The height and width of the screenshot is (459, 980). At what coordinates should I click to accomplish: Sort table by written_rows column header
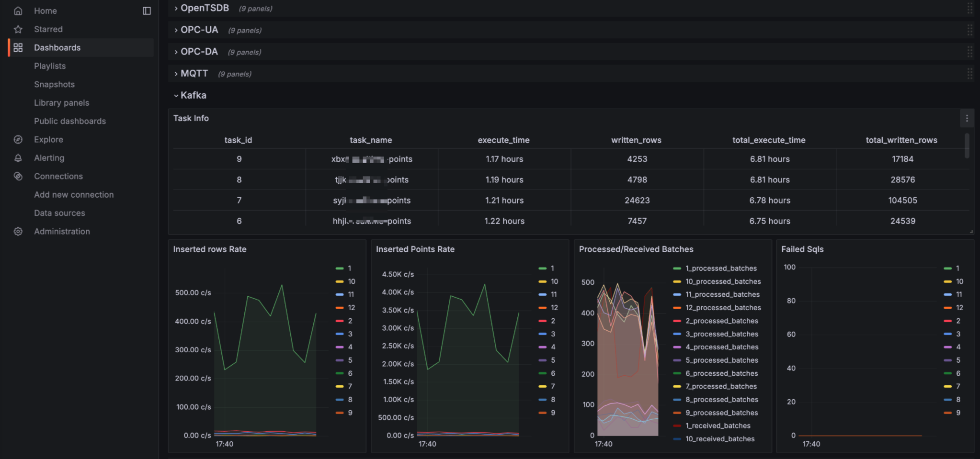[636, 140]
